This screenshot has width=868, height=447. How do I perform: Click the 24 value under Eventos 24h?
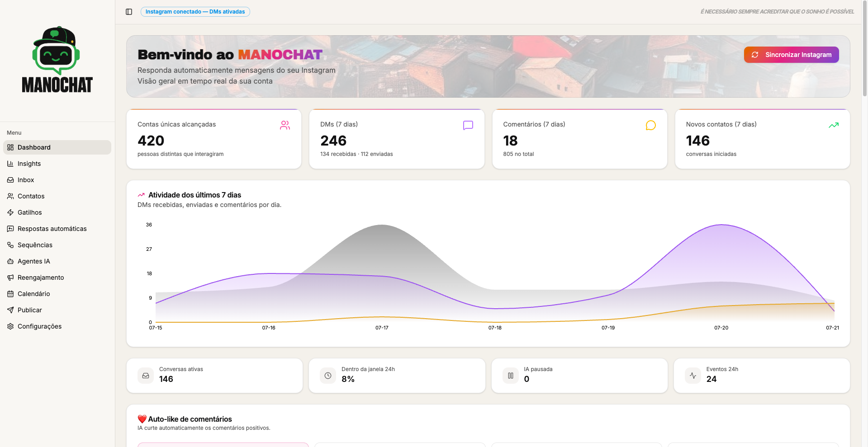711,379
